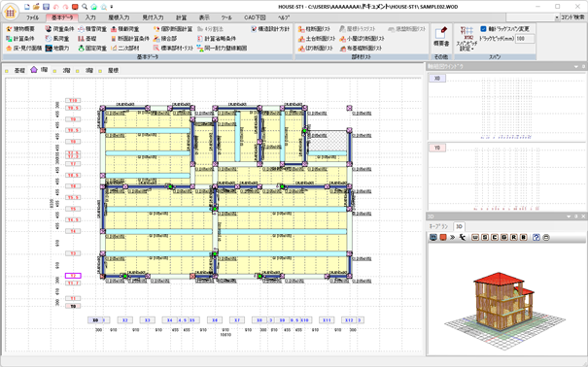Open 固定荷重 dead load settings
Screen dimensions: 588x367
click(92, 49)
